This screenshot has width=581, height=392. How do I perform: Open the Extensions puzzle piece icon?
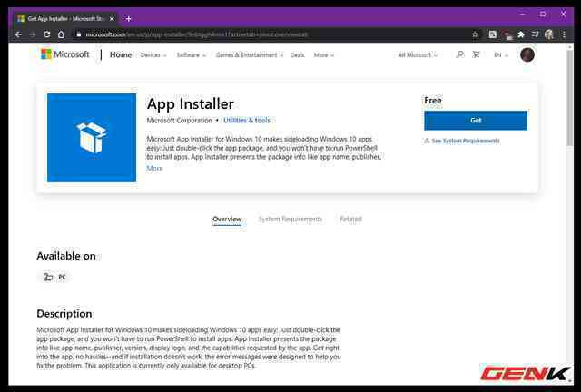pyautogui.click(x=521, y=34)
